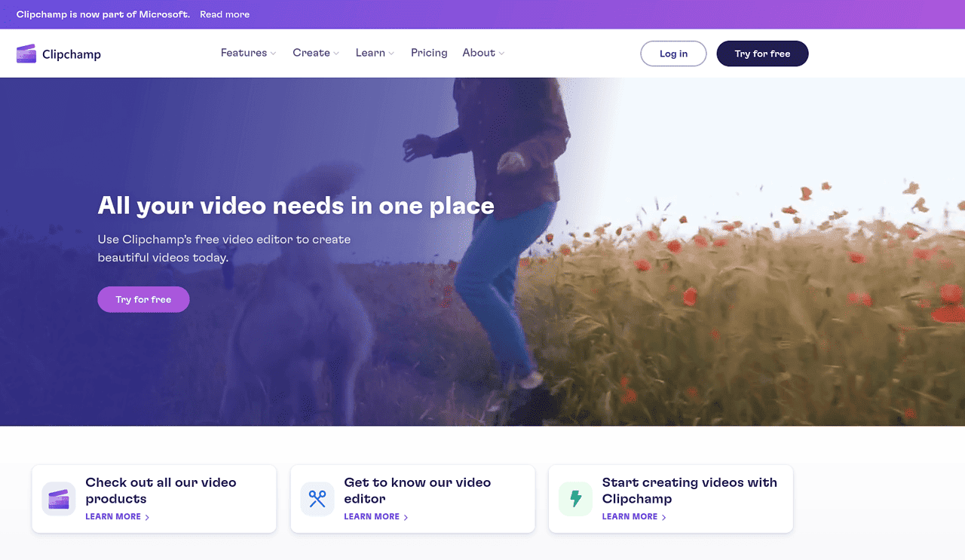Open the Features menu
Viewport: 965px width, 560px height.
[249, 53]
